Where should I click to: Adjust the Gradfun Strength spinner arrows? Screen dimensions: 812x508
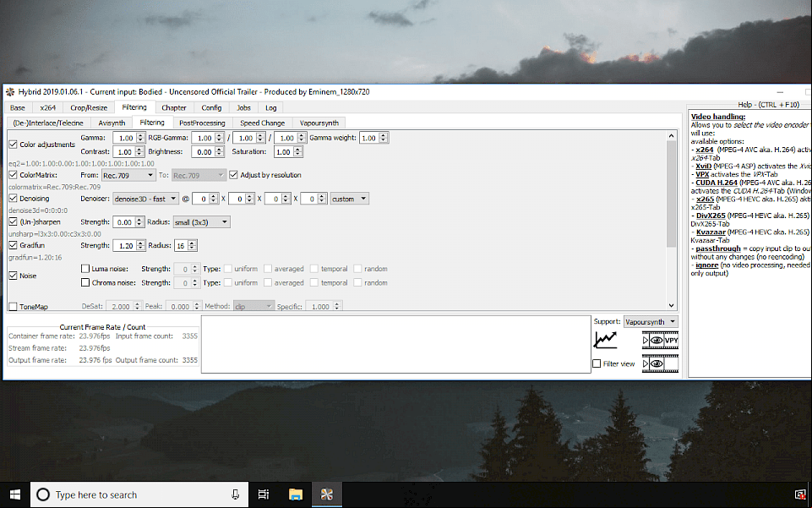[141, 245]
